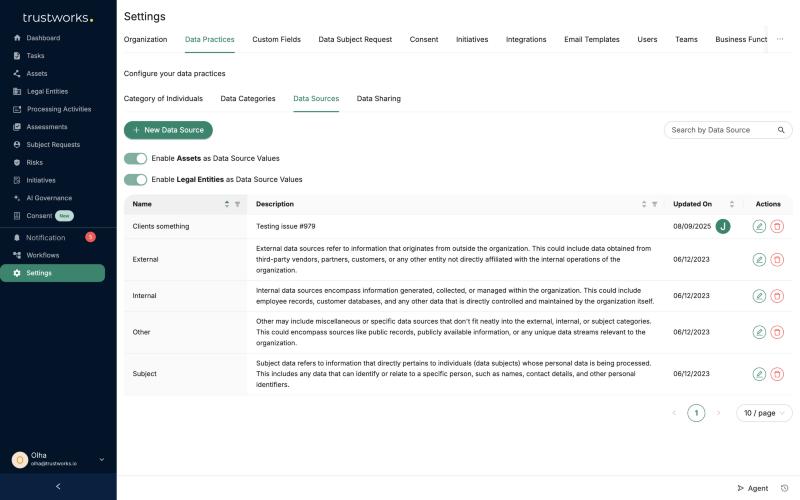The width and height of the screenshot is (800, 500).
Task: Click the search magnifier icon
Action: click(781, 130)
